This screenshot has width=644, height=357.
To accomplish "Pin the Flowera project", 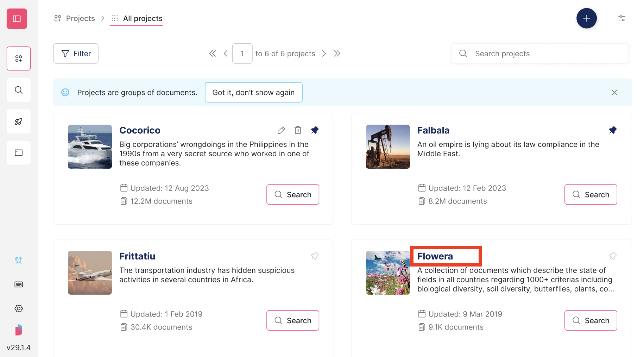I will point(613,256).
